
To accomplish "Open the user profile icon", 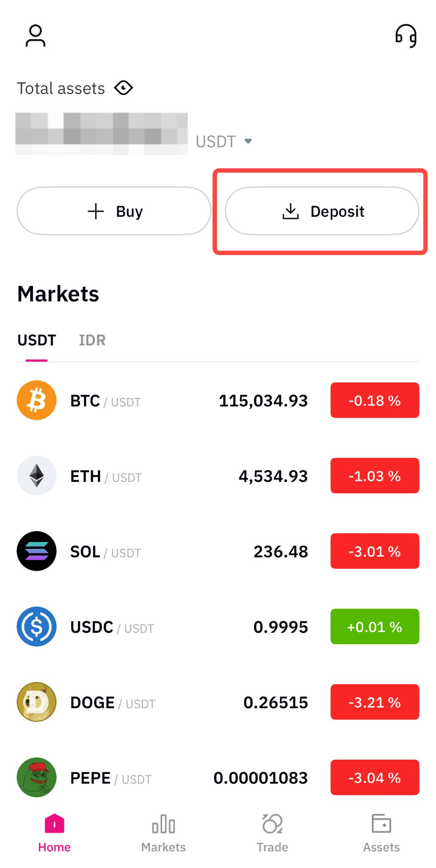I will [36, 36].
